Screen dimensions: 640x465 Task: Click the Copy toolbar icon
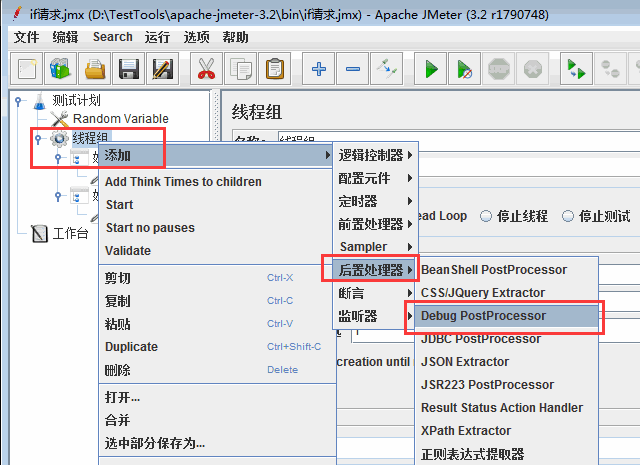pos(241,69)
